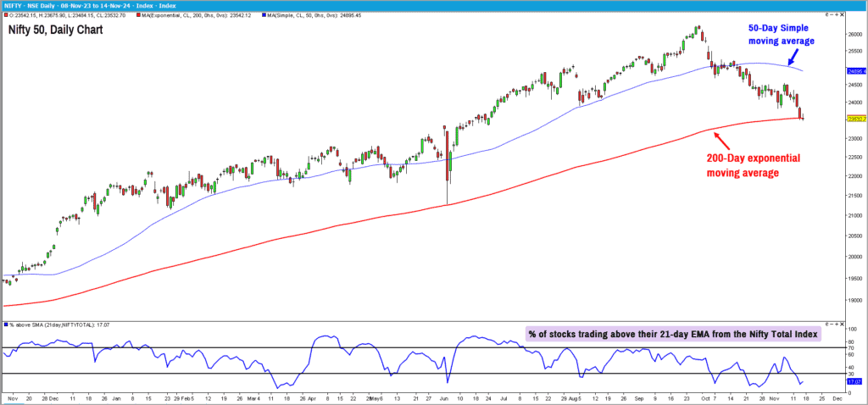Click the 'e' edit icon of the indicator panel

[x=827, y=324]
